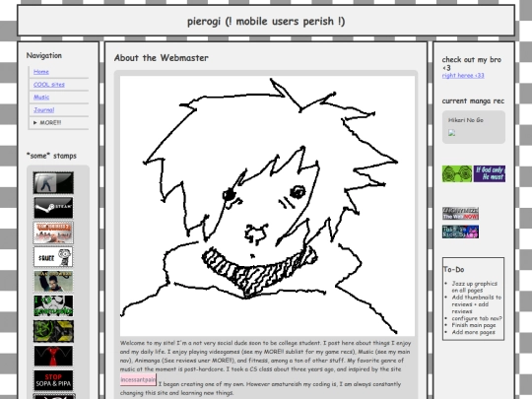Screen dimensions: 532x399
Task: Click the purple 'If God only' banner
Action: (490, 173)
